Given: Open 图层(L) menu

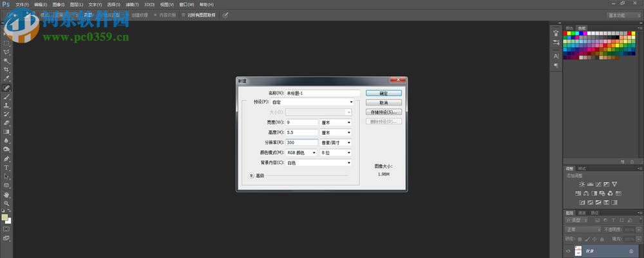Looking at the screenshot, I should tap(77, 5).
